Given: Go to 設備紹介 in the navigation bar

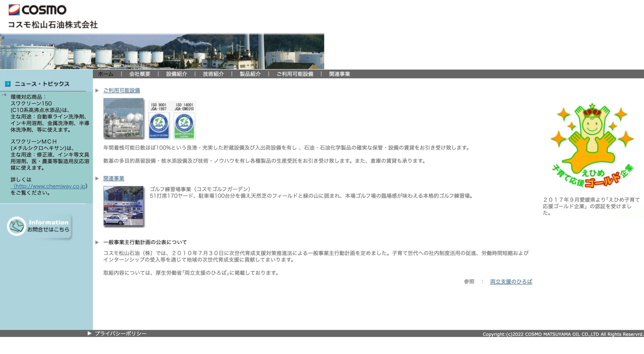Looking at the screenshot, I should [177, 74].
